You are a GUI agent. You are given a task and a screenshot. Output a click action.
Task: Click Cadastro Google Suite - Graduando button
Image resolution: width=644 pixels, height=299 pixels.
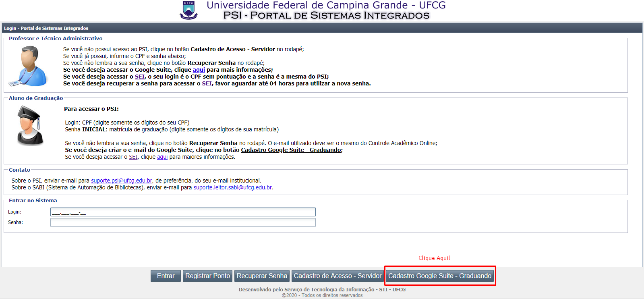(440, 276)
